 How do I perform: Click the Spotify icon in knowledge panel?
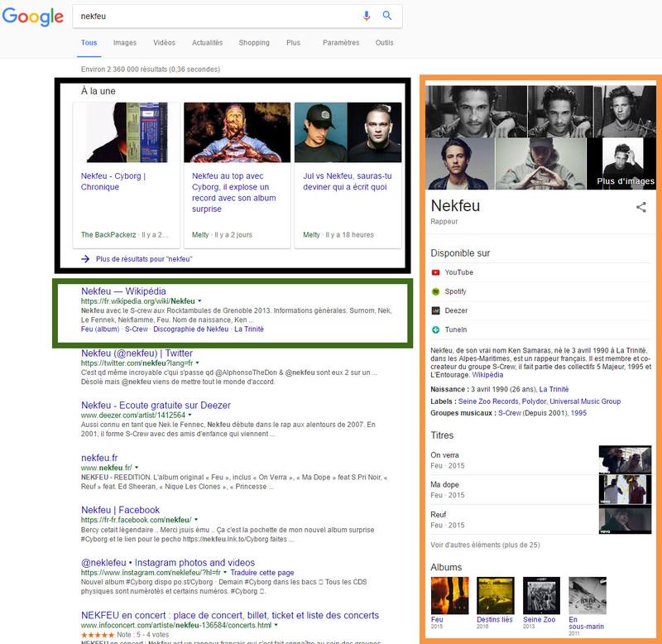point(436,291)
